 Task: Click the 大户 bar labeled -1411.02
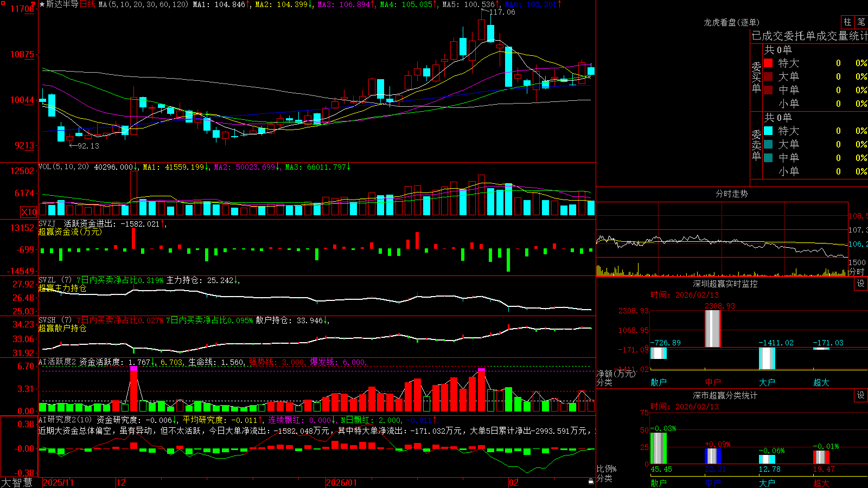pyautogui.click(x=767, y=358)
